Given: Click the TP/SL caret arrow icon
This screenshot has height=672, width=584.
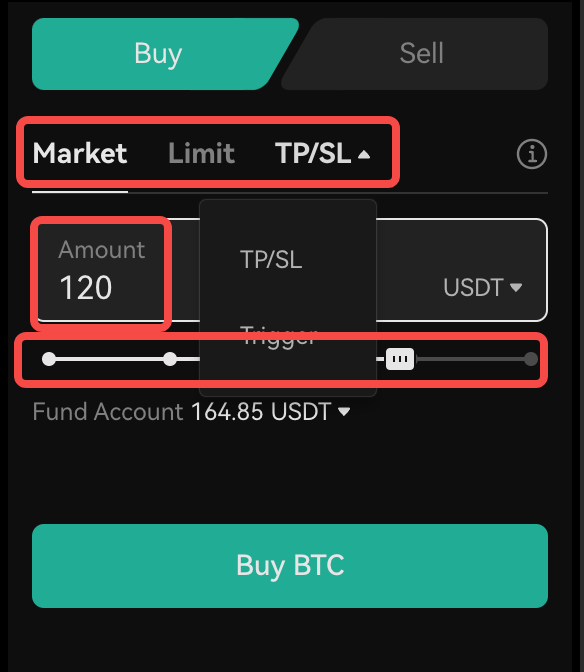Looking at the screenshot, I should [364, 154].
